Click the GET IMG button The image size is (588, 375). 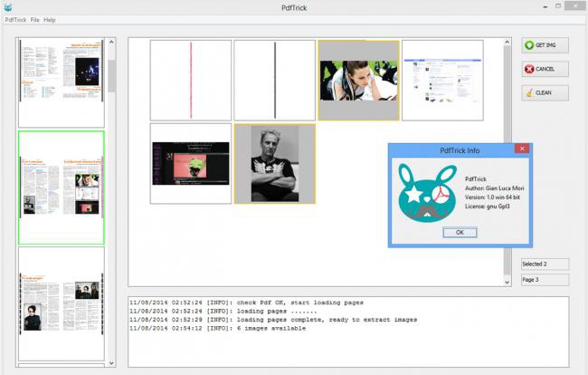point(545,45)
